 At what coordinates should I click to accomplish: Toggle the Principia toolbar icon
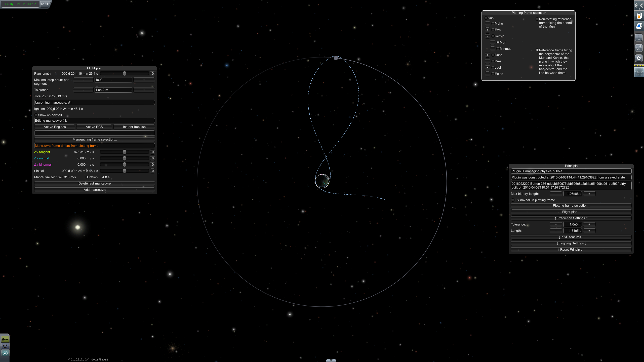pos(639,72)
